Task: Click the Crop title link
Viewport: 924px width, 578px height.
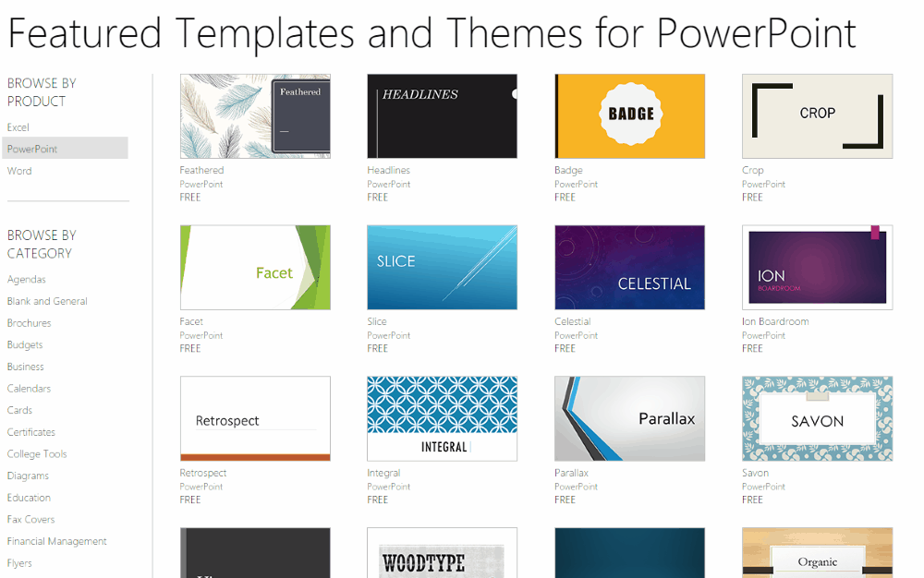Action: pos(752,170)
